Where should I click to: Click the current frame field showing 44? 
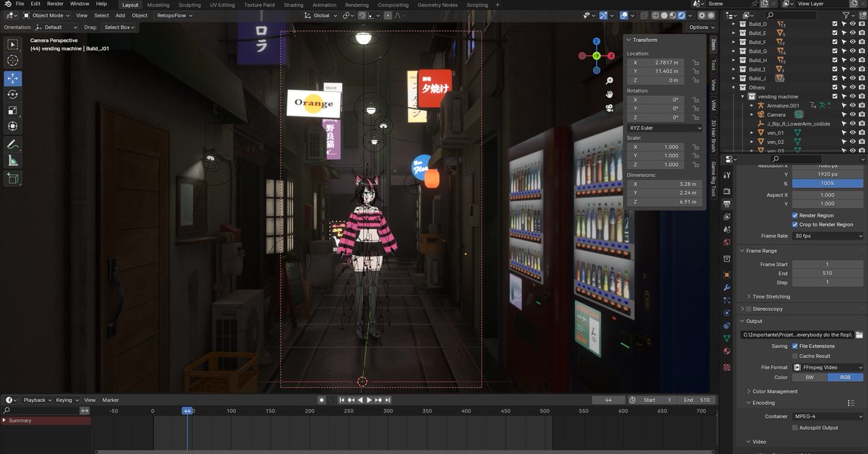click(x=608, y=400)
